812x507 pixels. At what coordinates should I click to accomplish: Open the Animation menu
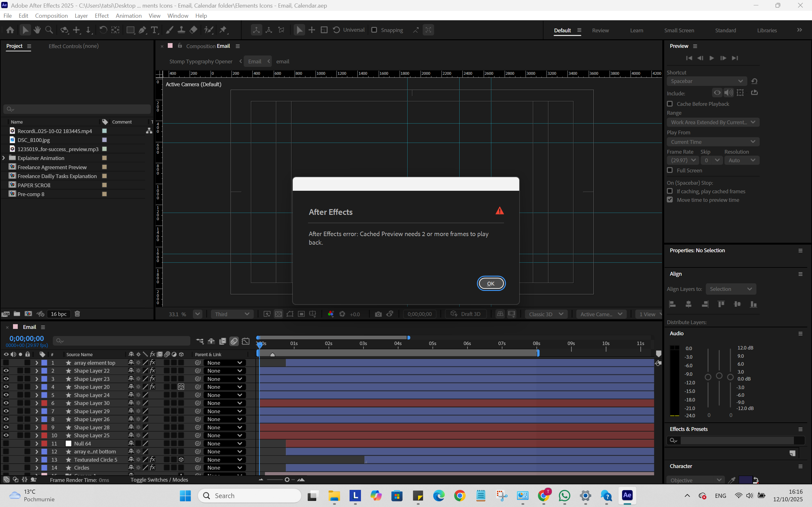pos(128,16)
